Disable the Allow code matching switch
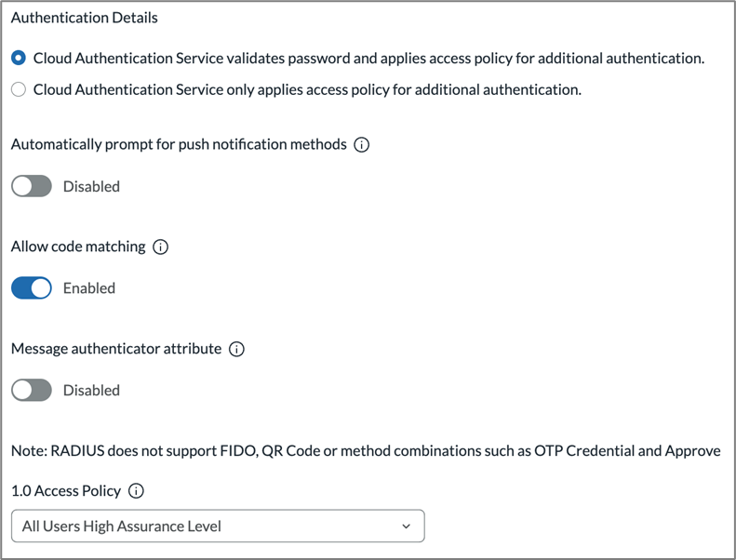This screenshot has width=736, height=560. 32,288
